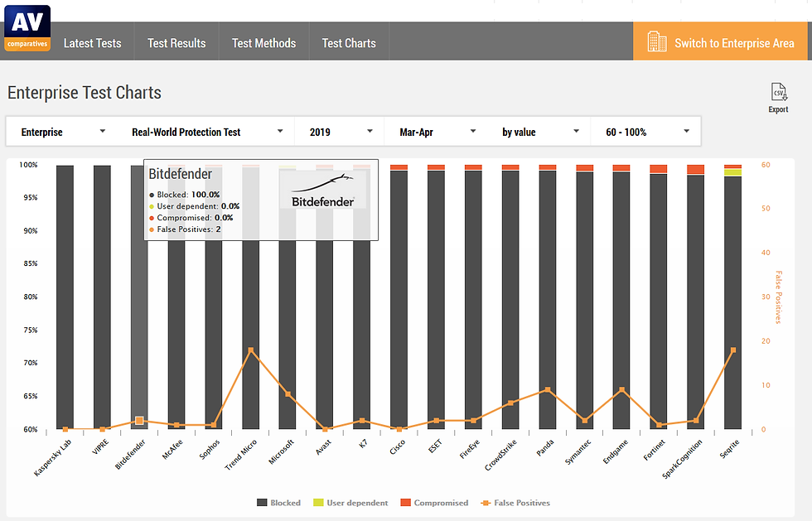The height and width of the screenshot is (521, 812).
Task: Toggle the Blocked legend series
Action: [x=278, y=502]
